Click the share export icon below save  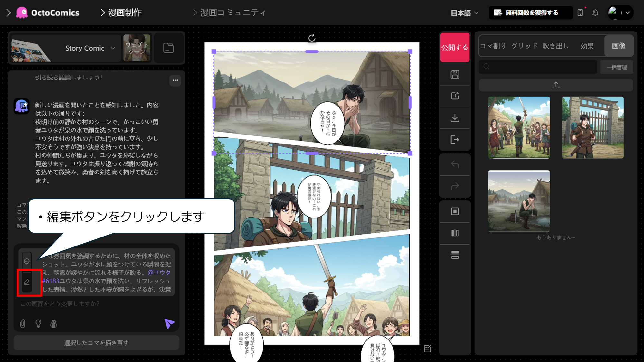point(455,96)
